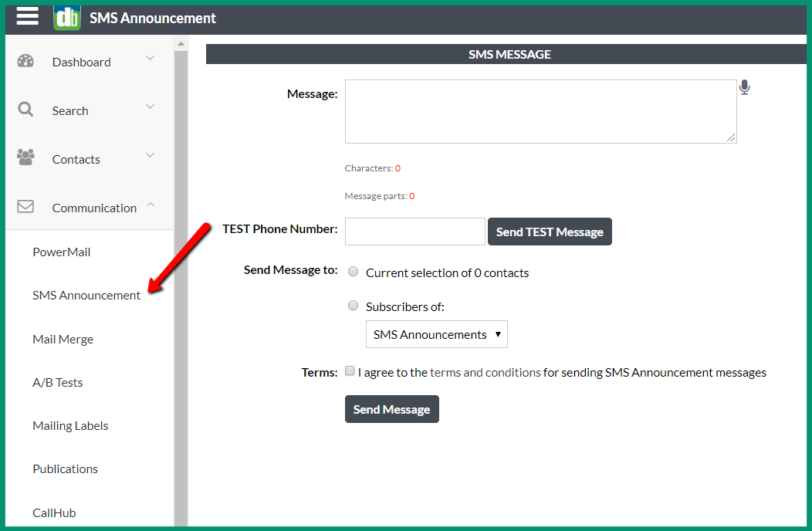Open Mail Merge menu item
The height and width of the screenshot is (531, 812).
coord(63,340)
